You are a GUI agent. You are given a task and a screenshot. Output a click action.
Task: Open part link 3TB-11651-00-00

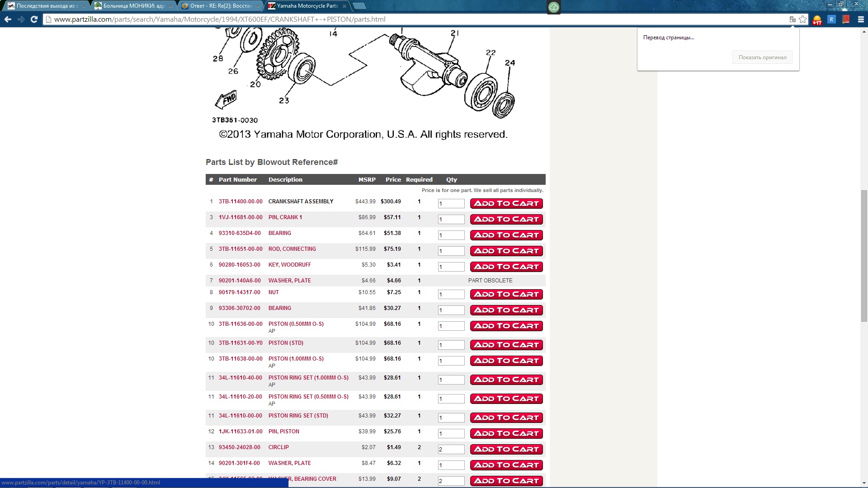pos(241,249)
